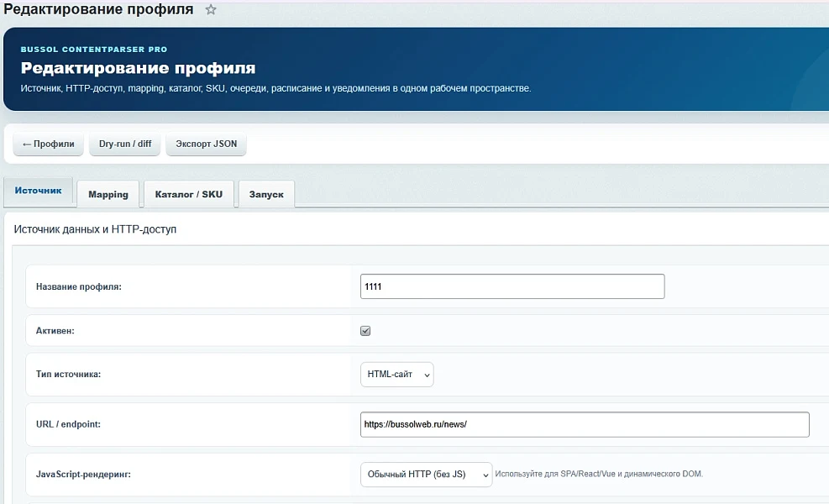Add page to favorites with star icon

tap(211, 9)
